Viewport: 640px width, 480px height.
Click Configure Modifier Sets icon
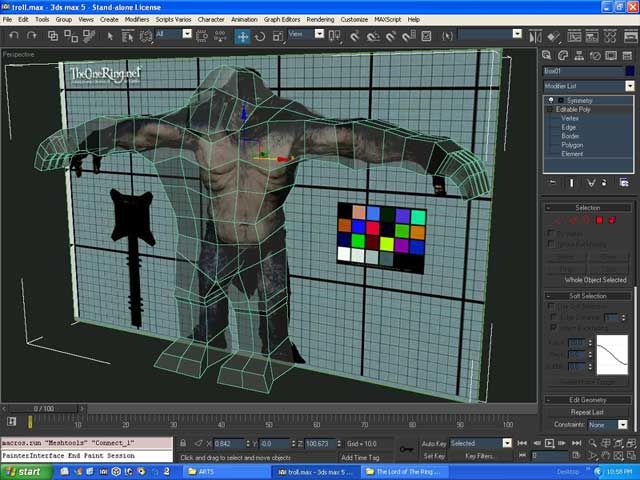(x=624, y=183)
